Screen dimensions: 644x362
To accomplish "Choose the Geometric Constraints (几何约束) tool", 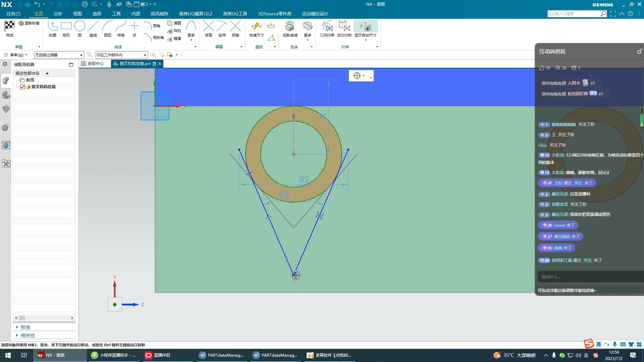I will [327, 27].
